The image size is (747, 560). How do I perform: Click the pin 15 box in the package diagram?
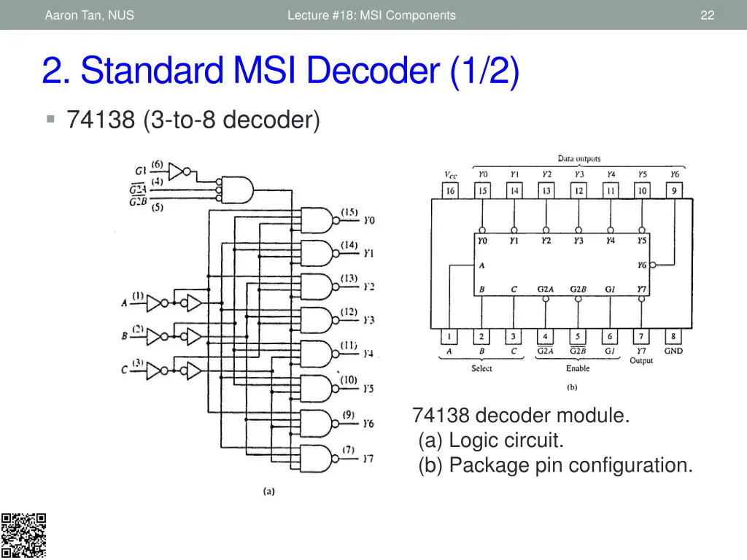tap(483, 191)
